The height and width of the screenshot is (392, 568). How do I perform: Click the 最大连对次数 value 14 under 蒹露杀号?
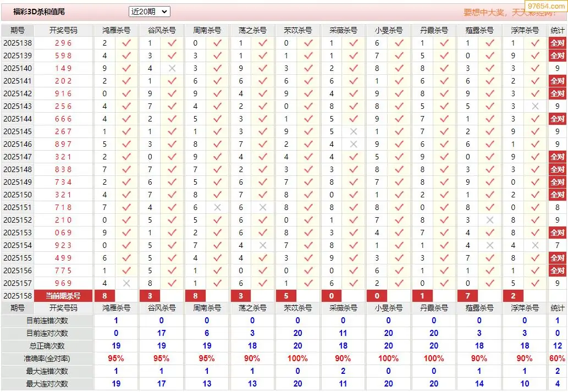[x=479, y=384]
